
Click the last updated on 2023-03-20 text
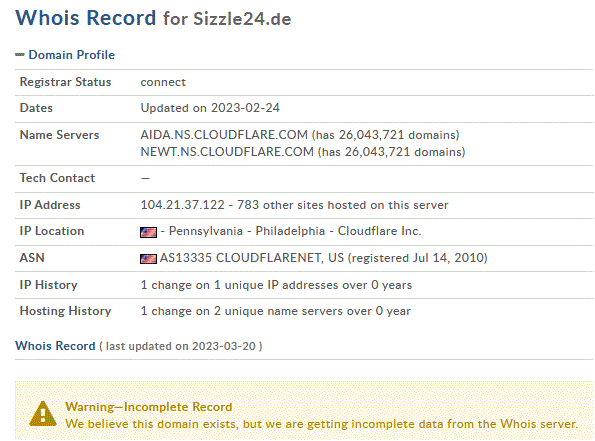pos(181,346)
